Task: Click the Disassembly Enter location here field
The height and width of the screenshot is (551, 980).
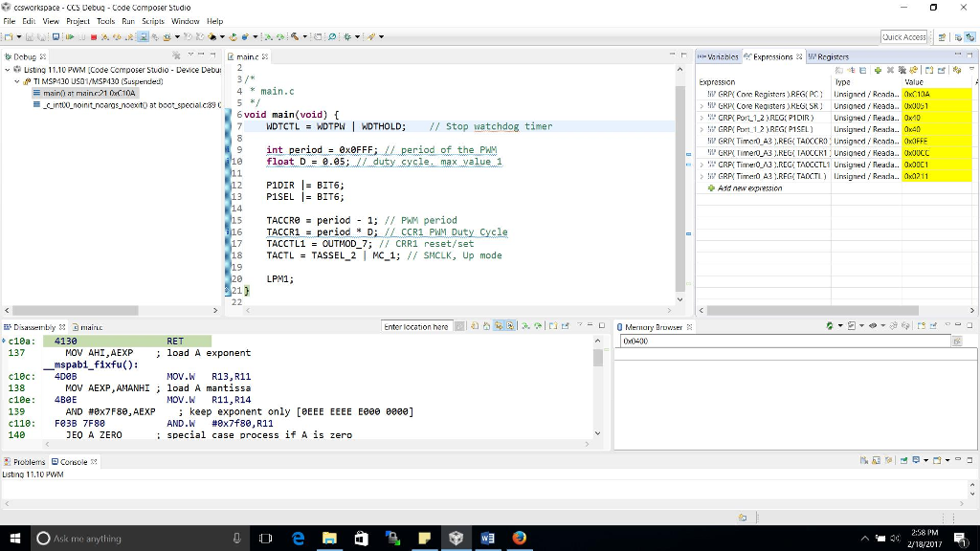Action: (416, 327)
